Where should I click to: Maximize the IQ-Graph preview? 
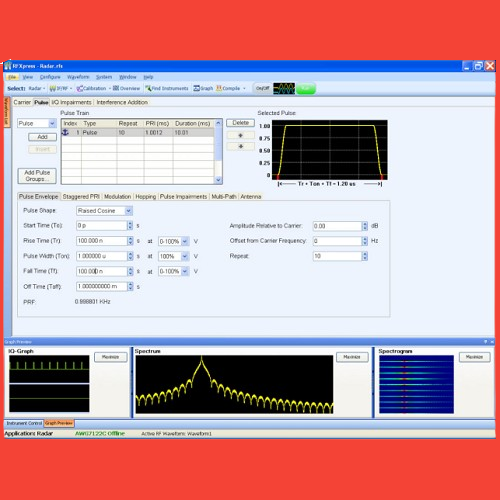point(111,357)
